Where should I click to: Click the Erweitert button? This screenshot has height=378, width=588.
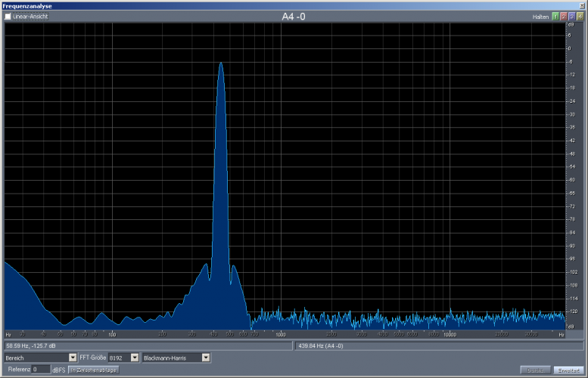[569, 370]
